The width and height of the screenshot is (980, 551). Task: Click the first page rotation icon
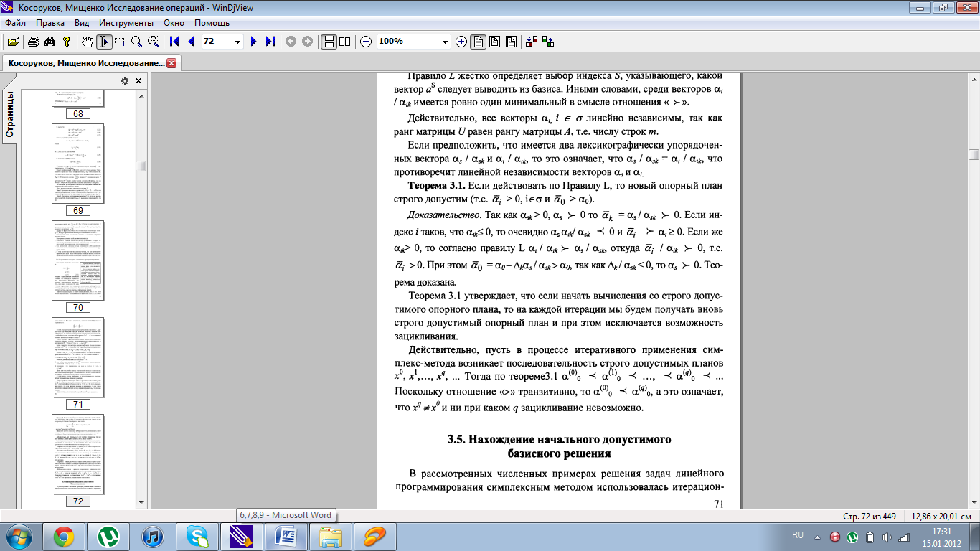click(x=532, y=42)
